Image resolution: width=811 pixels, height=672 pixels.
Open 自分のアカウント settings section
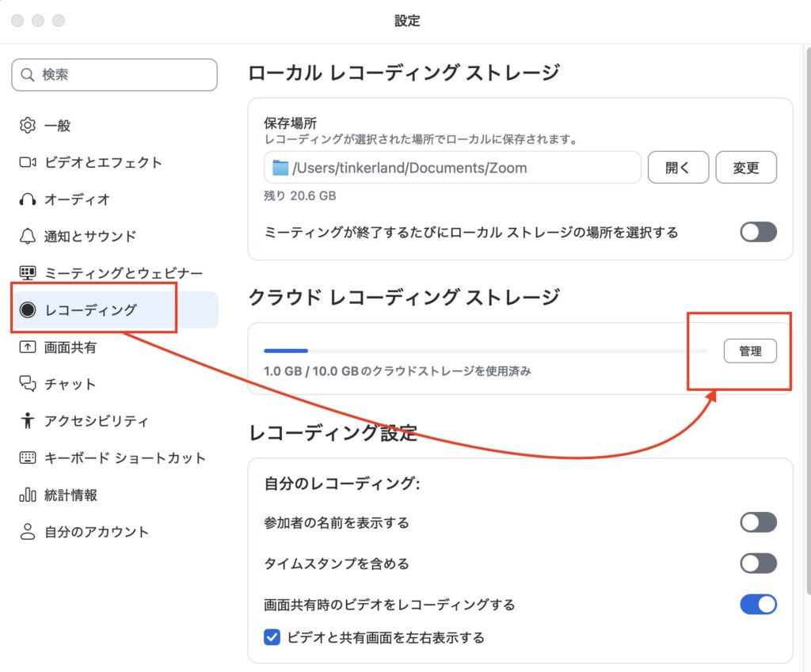coord(96,532)
